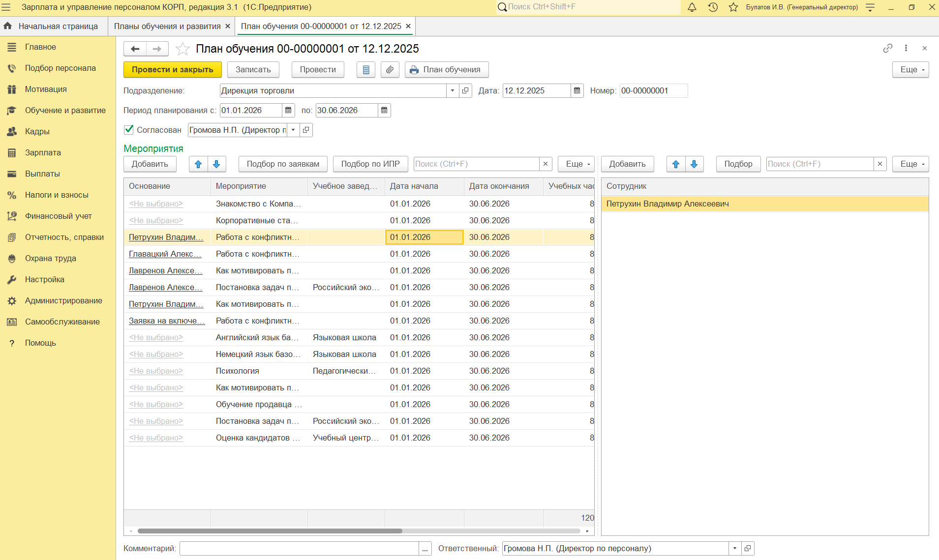
Task: Expand the Ответственный dropdown arrow
Action: pyautogui.click(x=735, y=548)
